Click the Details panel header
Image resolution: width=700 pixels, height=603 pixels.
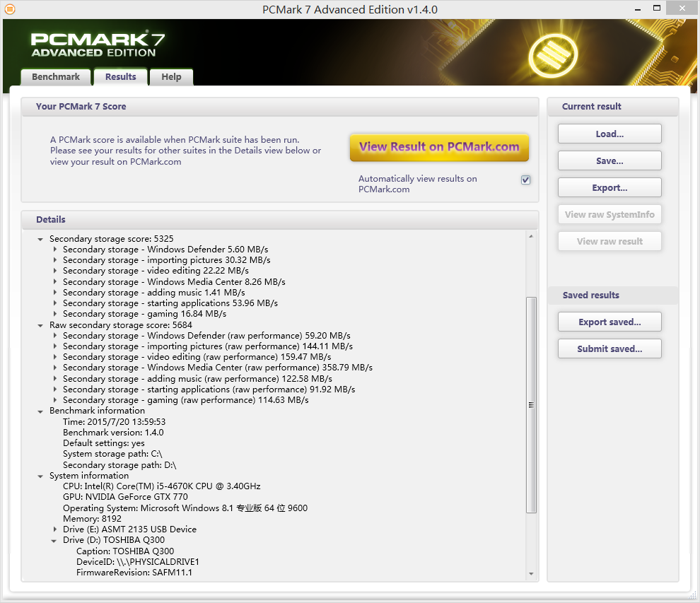click(x=280, y=220)
